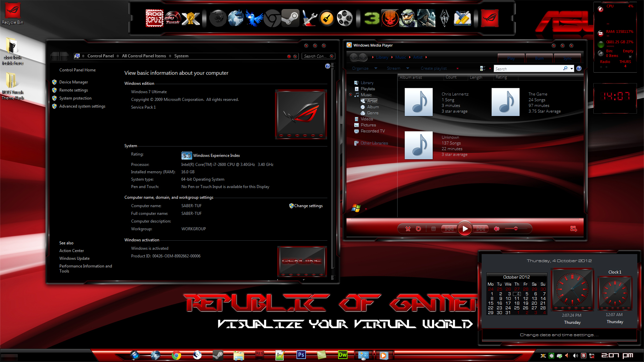Screen dimensions: 644x362
Task: Select Genre in Media Player library tree
Action: pyautogui.click(x=369, y=113)
